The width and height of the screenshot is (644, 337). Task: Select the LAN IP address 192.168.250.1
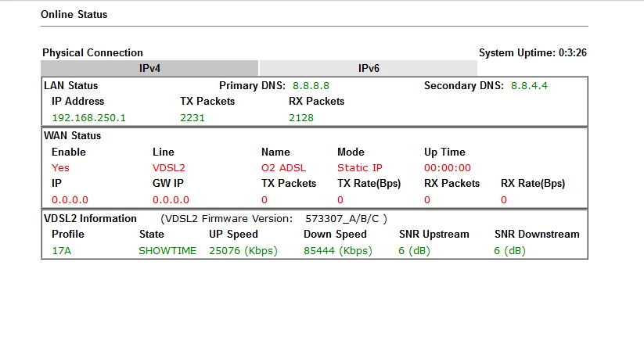click(88, 117)
